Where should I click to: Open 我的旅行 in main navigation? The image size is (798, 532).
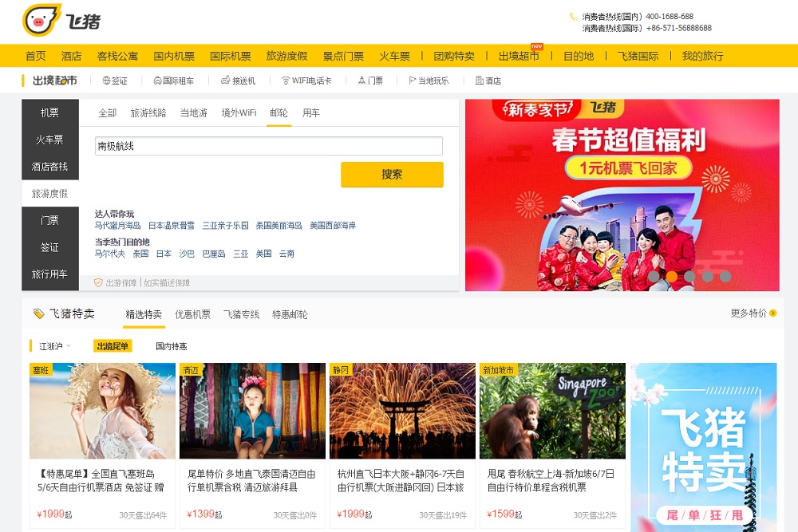coord(703,56)
